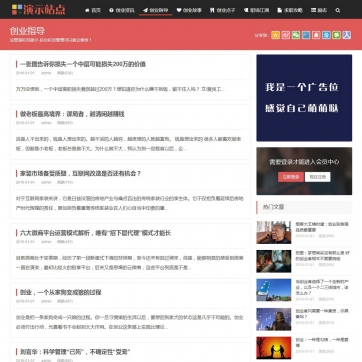Open article 六大微商平台运营模式解析
Viewport: 362px width, 362px height.
click(95, 233)
